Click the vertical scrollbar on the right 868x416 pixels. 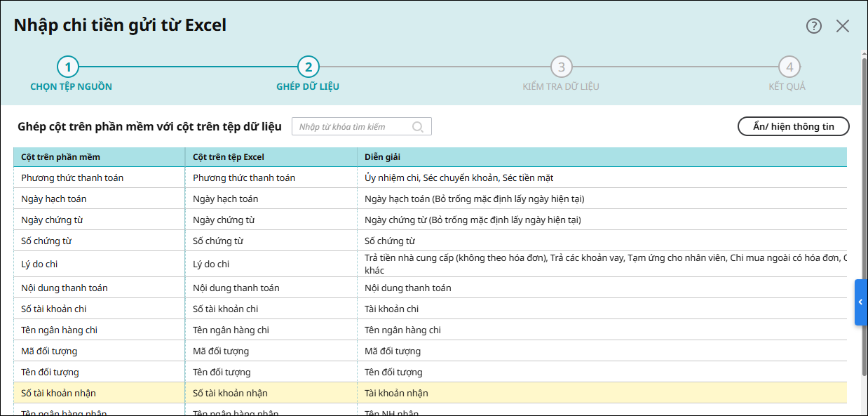click(x=864, y=210)
